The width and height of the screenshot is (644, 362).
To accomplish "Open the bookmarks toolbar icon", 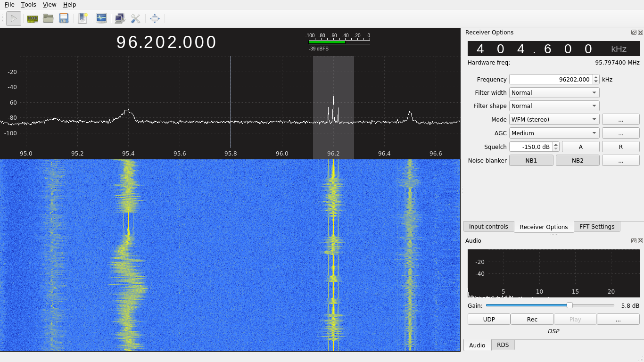I will [83, 19].
